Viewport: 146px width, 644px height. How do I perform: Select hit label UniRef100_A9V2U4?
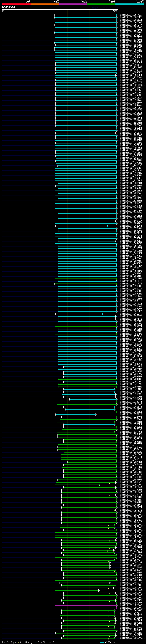coord(131,377)
